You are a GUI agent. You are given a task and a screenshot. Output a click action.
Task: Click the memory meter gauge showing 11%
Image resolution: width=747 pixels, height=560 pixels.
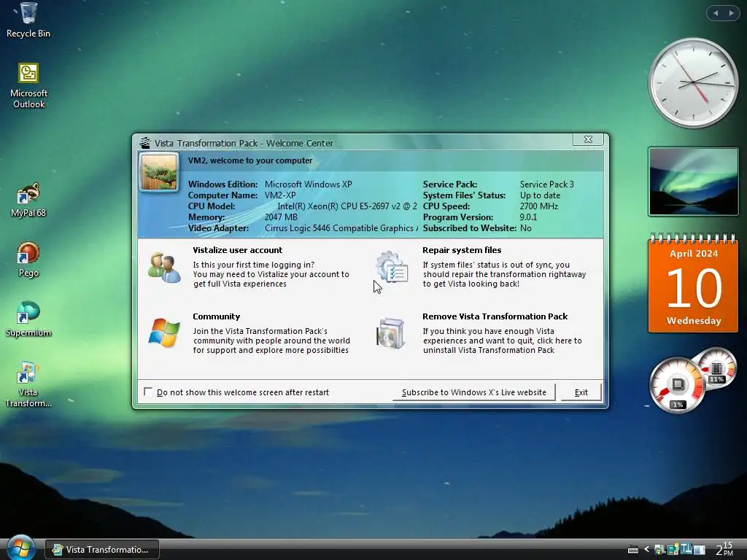pos(716,368)
